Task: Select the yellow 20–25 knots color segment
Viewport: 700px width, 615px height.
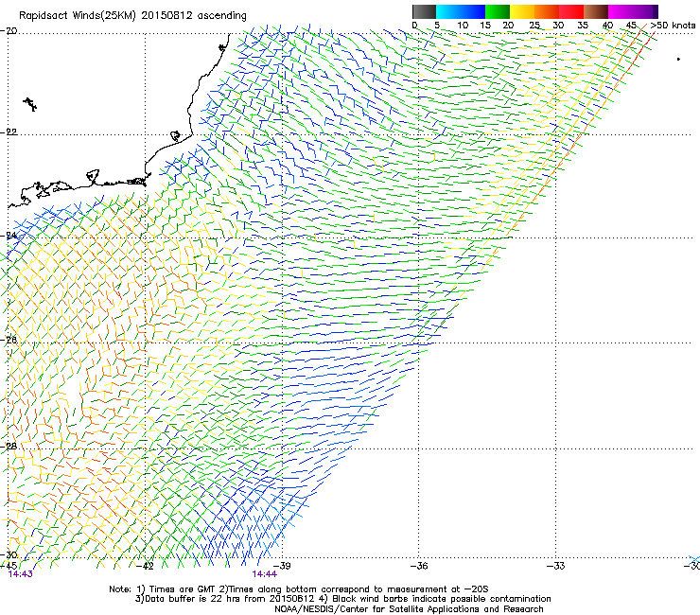Action: click(522, 11)
